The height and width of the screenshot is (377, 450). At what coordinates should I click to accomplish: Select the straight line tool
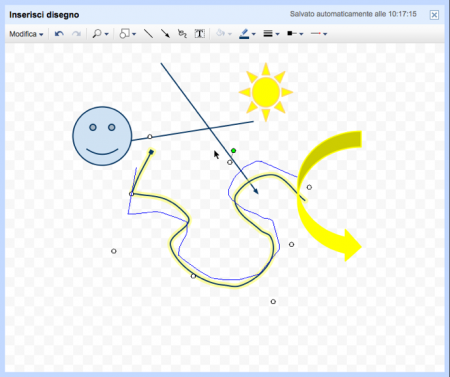[148, 34]
